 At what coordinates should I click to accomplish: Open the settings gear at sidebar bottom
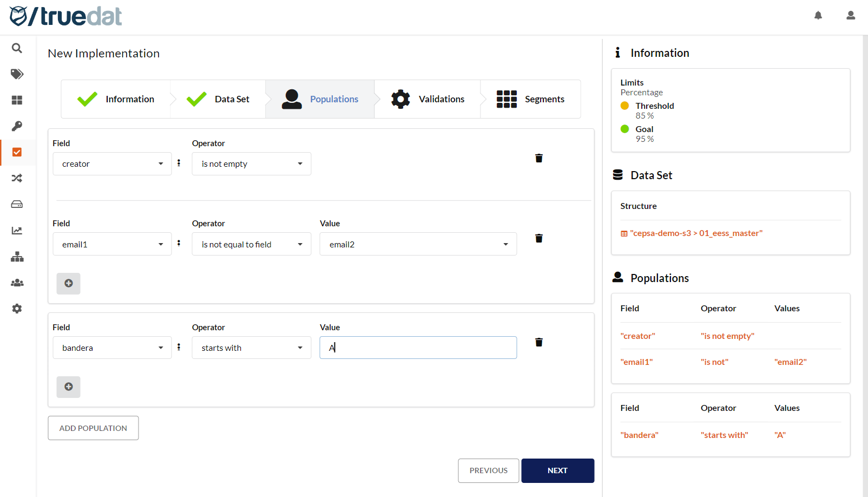17,308
